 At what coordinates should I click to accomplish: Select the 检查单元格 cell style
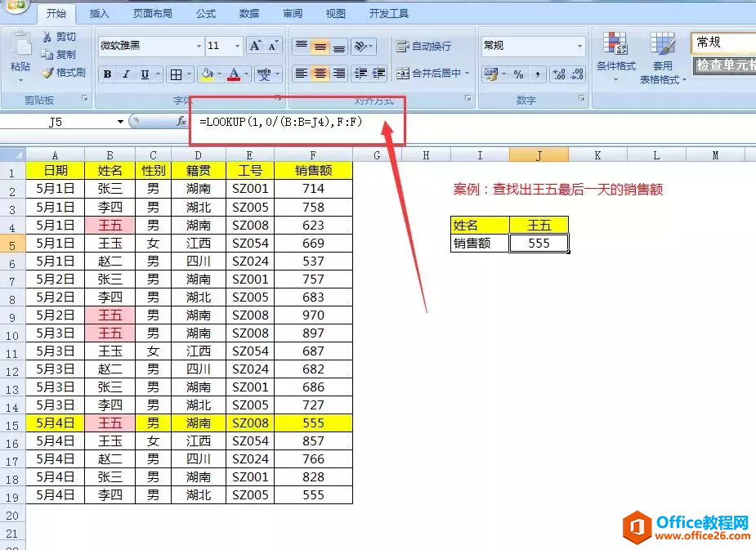tap(725, 65)
